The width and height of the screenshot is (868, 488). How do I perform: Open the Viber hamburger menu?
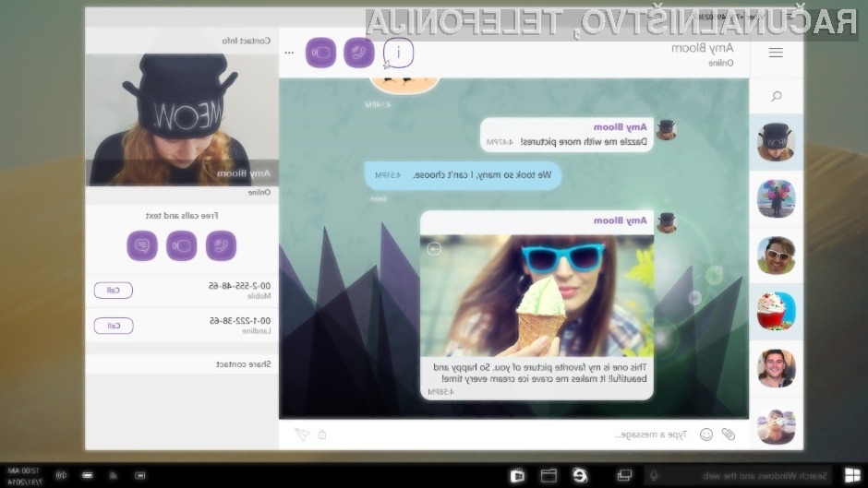point(776,53)
